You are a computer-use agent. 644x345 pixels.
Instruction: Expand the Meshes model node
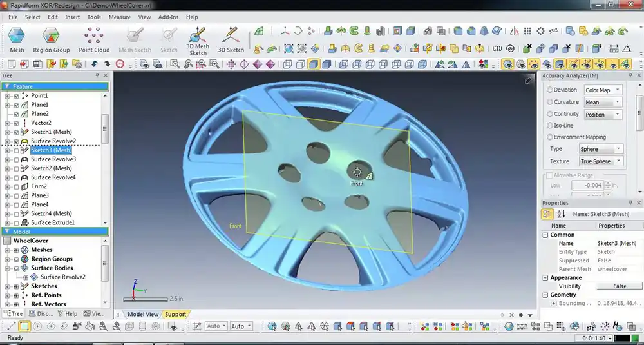pos(7,250)
